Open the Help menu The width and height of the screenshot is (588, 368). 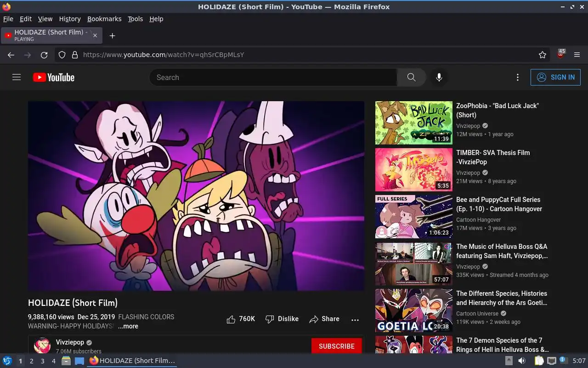156,19
